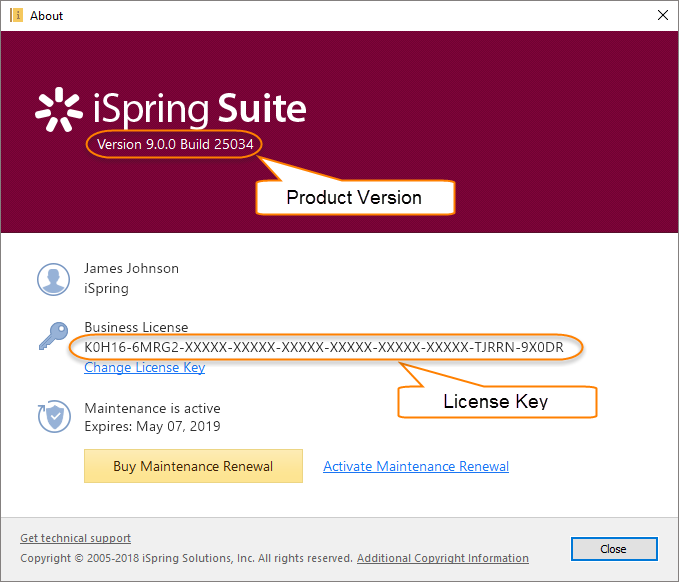Click the Expires May 07, 2019 text

click(152, 427)
